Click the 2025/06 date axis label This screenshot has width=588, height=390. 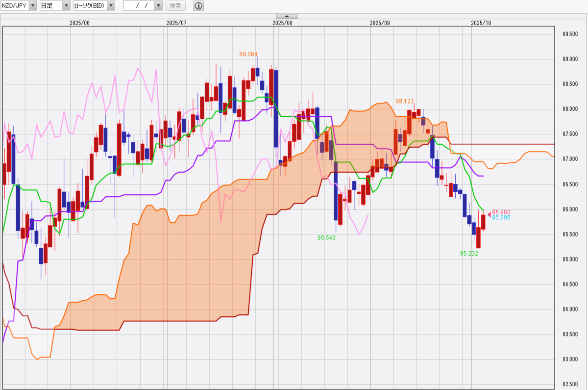tap(80, 23)
